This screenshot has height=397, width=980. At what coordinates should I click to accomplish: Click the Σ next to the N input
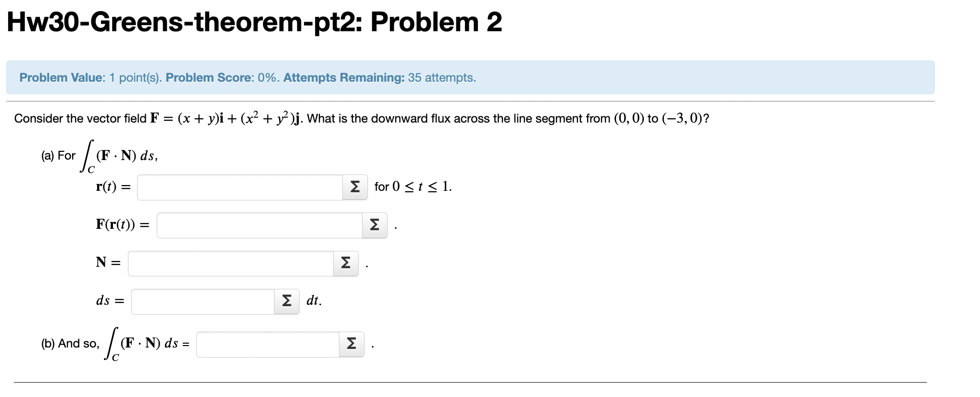point(345,263)
